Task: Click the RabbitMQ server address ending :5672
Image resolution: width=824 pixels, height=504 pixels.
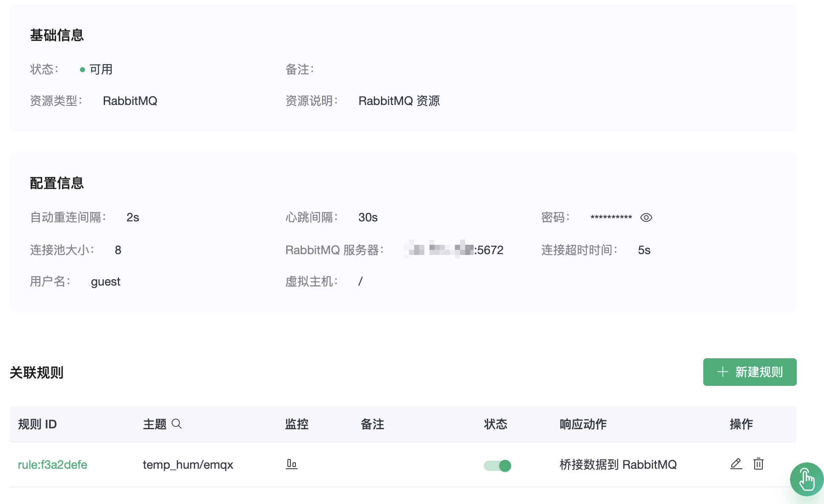Action: click(454, 250)
